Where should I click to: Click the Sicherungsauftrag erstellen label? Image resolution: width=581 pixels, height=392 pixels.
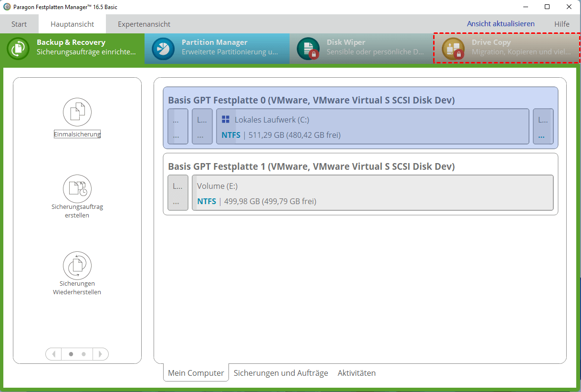pos(77,211)
